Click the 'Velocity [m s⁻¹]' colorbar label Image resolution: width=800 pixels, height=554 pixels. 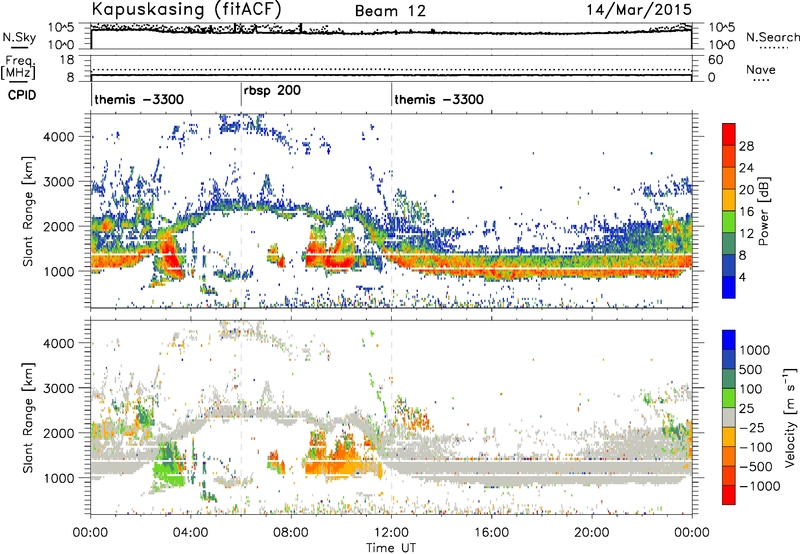790,417
